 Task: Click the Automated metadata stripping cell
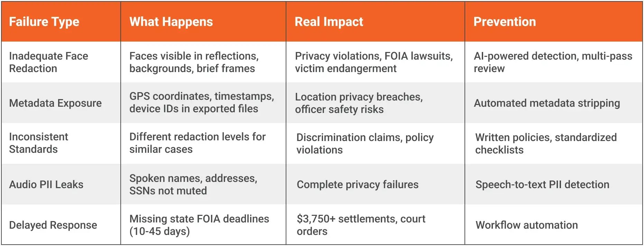tap(546, 103)
